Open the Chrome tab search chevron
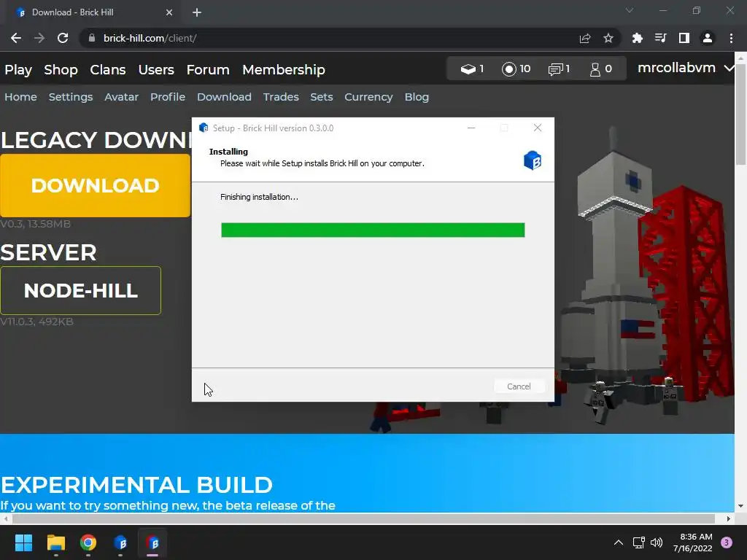Screen dimensions: 747x560 coord(630,10)
